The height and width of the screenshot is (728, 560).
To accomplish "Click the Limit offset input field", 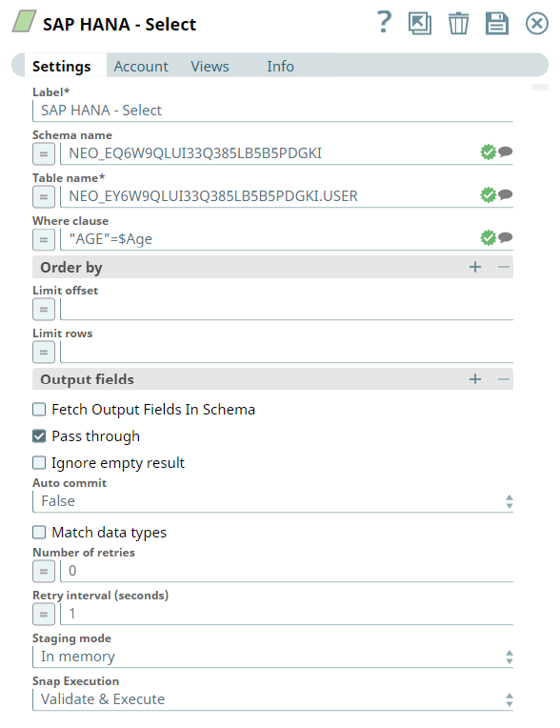I will [x=287, y=310].
